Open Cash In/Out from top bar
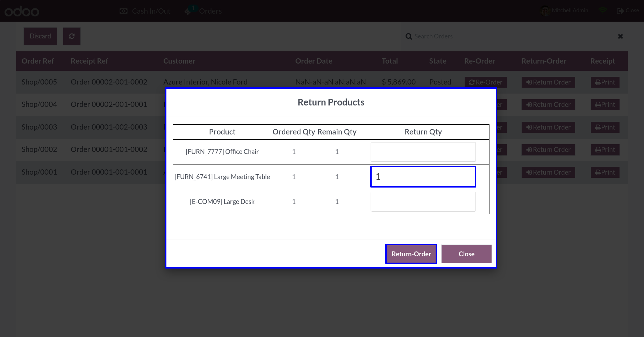The width and height of the screenshot is (644, 337). 145,11
